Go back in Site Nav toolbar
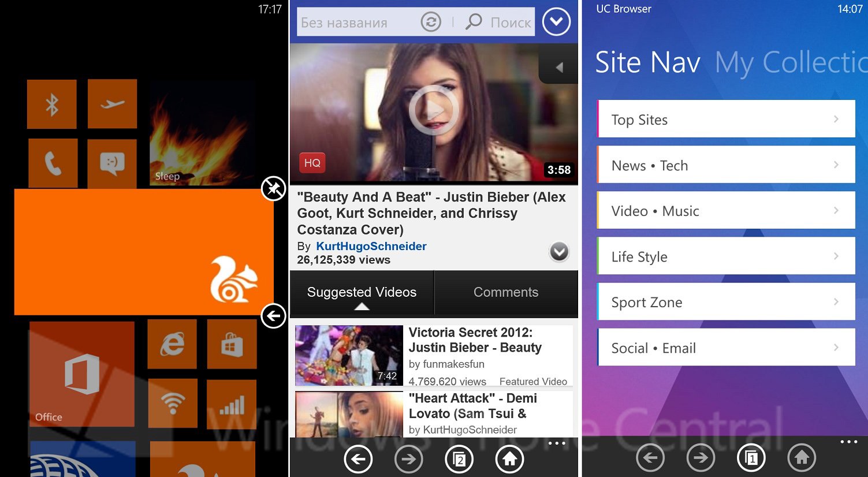Screen dimensions: 868x477 [650, 458]
